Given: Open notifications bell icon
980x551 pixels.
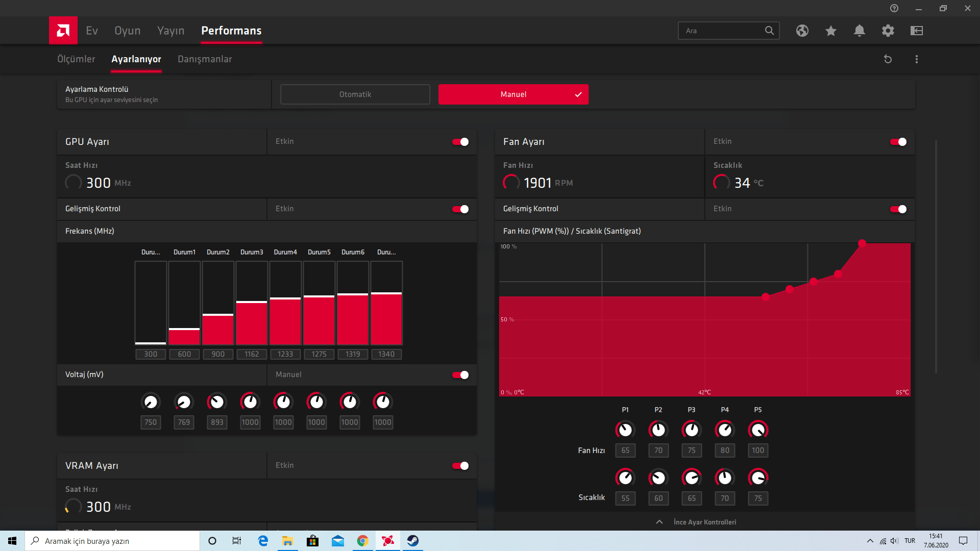Looking at the screenshot, I should coord(859,31).
